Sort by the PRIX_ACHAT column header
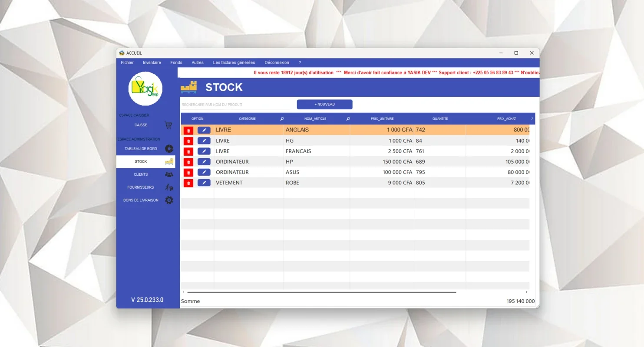 tap(506, 119)
